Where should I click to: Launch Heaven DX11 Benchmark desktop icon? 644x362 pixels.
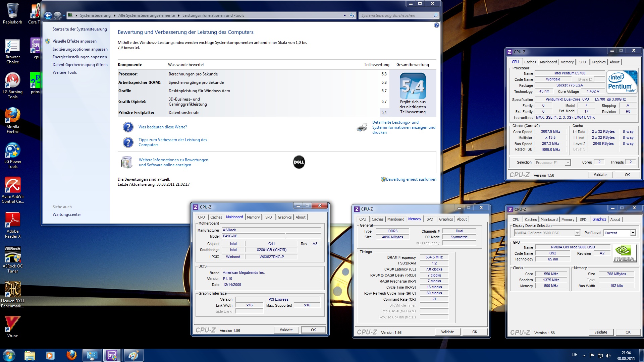[x=12, y=295]
